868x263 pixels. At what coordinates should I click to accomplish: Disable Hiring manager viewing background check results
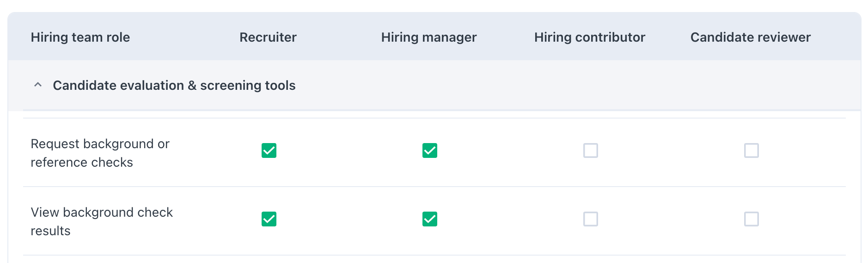pyautogui.click(x=430, y=219)
